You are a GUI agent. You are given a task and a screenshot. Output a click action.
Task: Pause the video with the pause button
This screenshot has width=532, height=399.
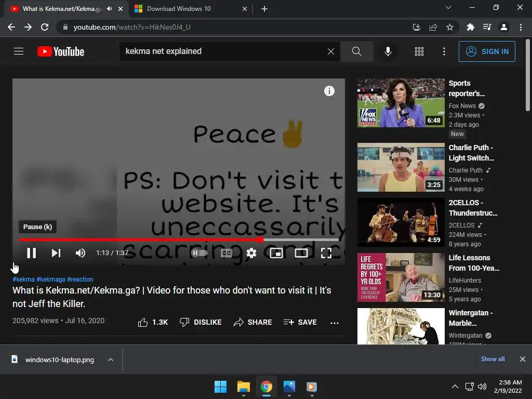click(x=31, y=253)
